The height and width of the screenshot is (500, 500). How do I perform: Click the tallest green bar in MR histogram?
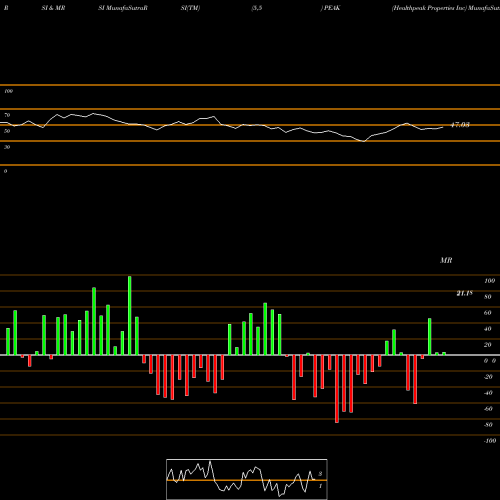(x=130, y=315)
